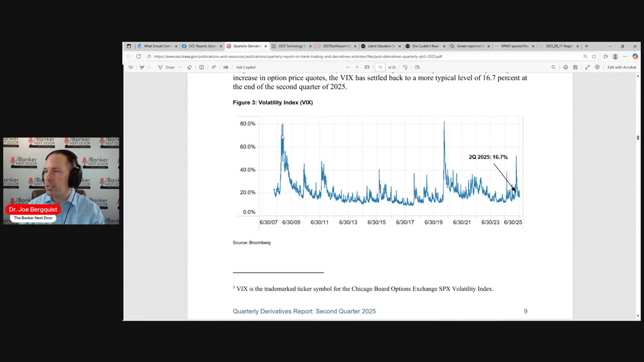This screenshot has width=644, height=362.
Task: Click the browser Refresh button
Action: pos(138,56)
